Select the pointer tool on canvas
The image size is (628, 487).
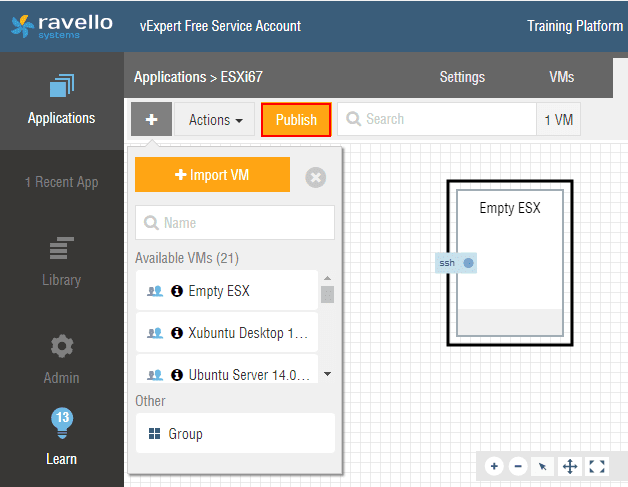click(x=543, y=466)
